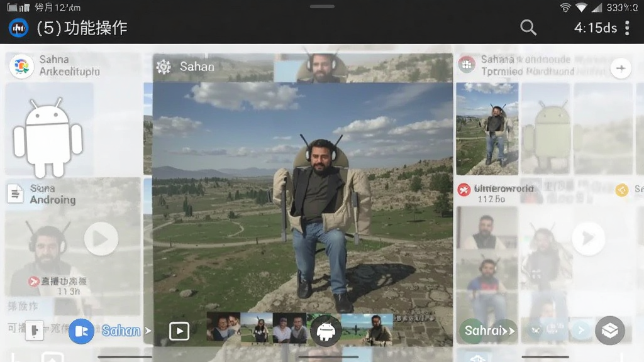The height and width of the screenshot is (362, 644).
Task: Click the grid icon beside Sahana heading
Action: 467,65
